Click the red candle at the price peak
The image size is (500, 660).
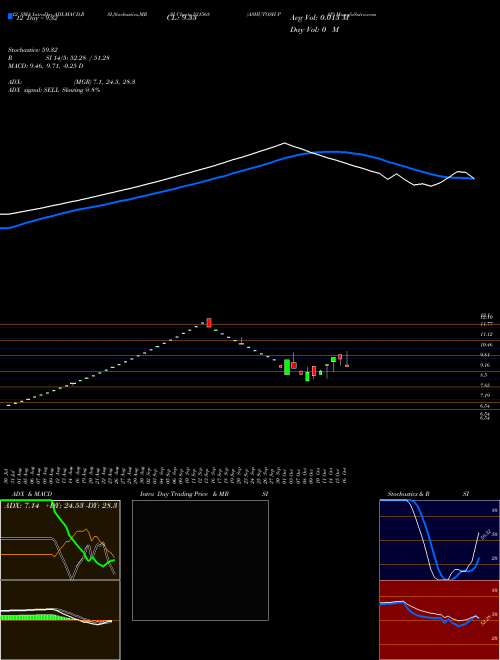tap(209, 323)
